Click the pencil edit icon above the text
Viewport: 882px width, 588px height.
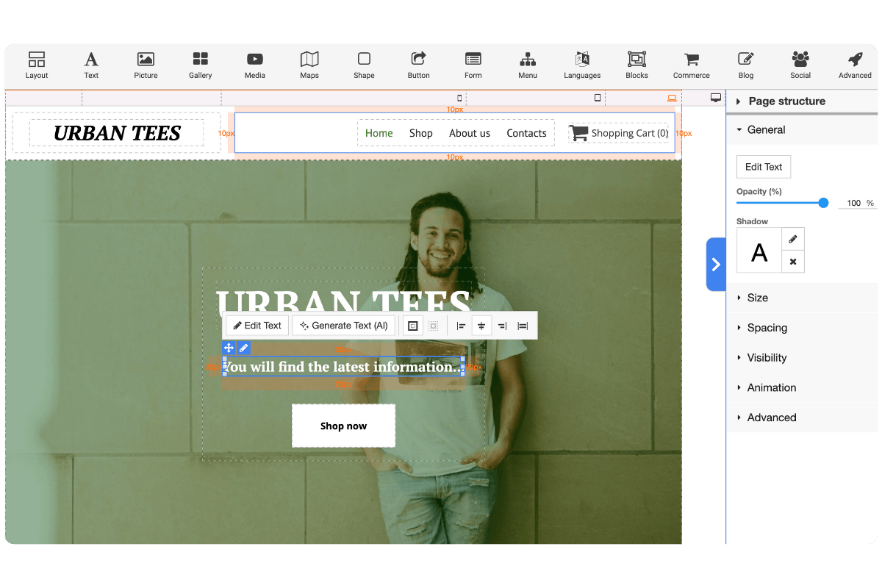click(243, 348)
